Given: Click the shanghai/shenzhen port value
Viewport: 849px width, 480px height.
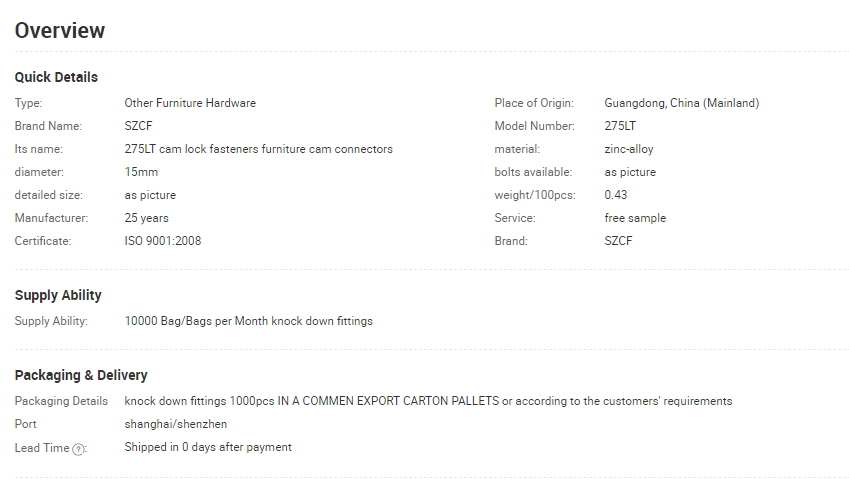Looking at the screenshot, I should (x=176, y=424).
